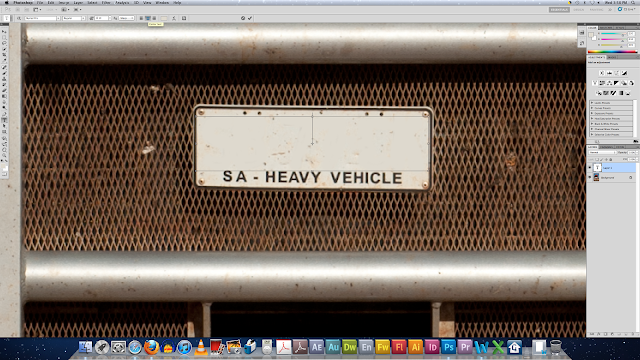Open the Trash in the Dock

pyautogui.click(x=556, y=347)
